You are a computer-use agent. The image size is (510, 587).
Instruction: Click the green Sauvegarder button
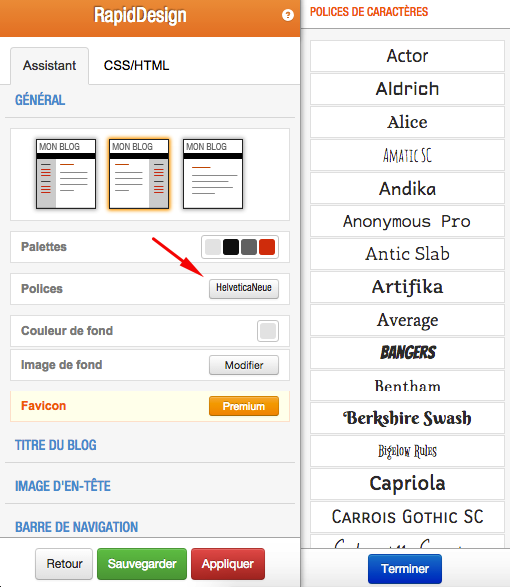click(x=142, y=564)
